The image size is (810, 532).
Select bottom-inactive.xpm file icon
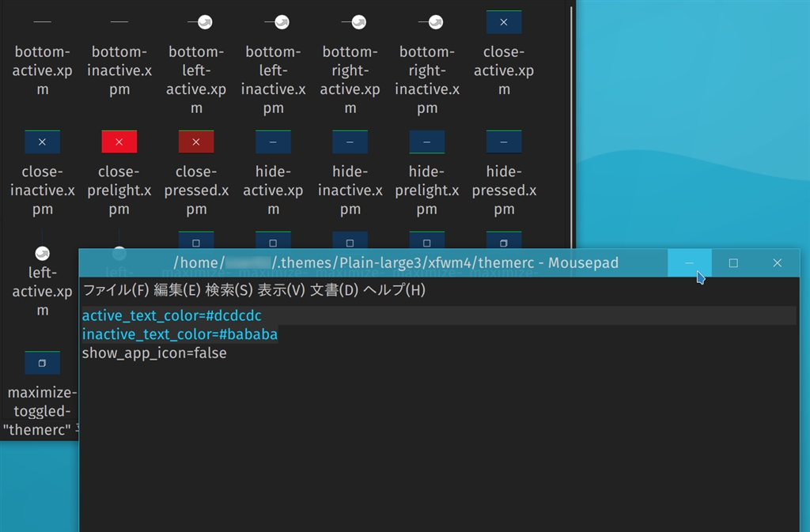click(x=119, y=21)
